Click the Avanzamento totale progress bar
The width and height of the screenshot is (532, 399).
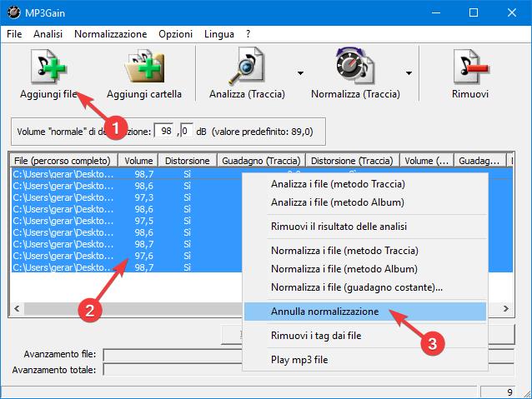click(309, 370)
